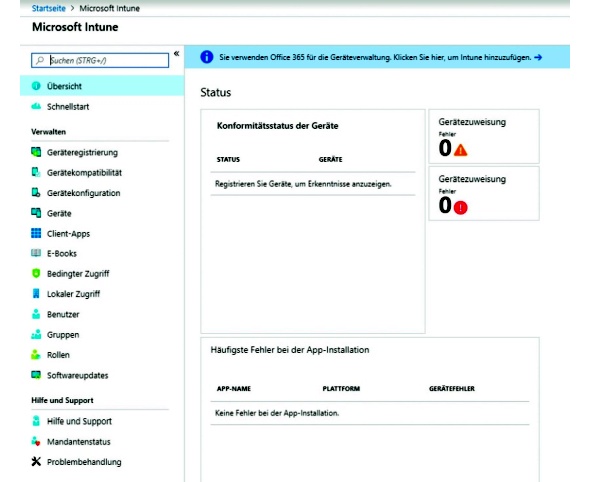The width and height of the screenshot is (590, 482).
Task: Open the Gerätezuweisung tile with warning triangle
Action: (x=484, y=136)
